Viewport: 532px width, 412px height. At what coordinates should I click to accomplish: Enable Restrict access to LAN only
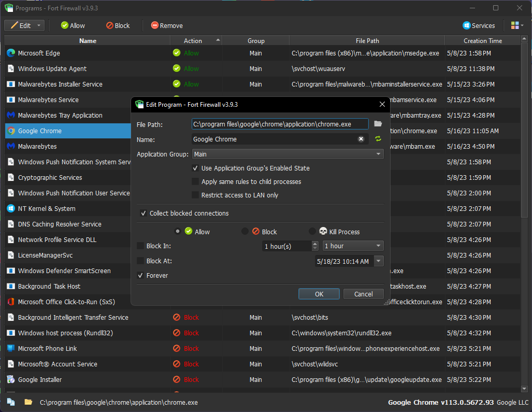[195, 195]
